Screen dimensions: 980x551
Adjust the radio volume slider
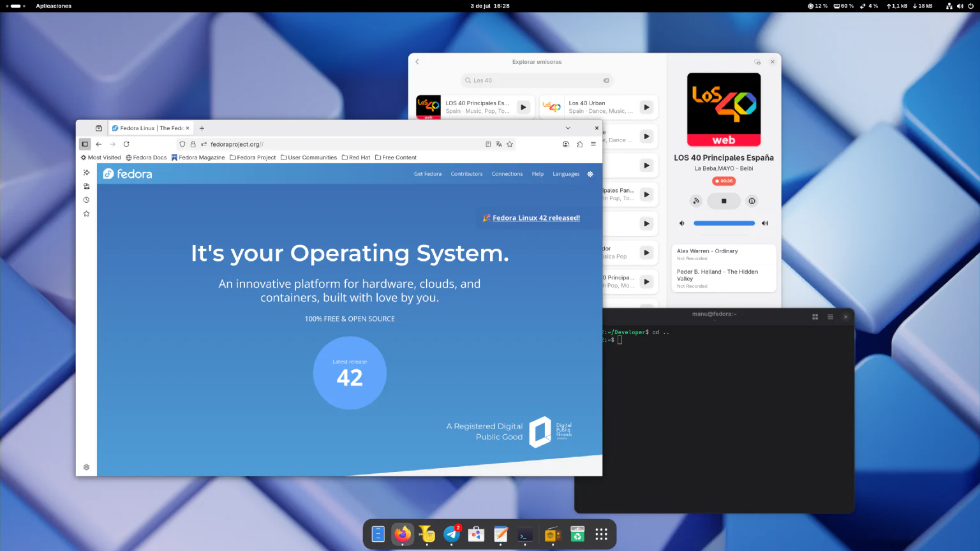point(724,223)
